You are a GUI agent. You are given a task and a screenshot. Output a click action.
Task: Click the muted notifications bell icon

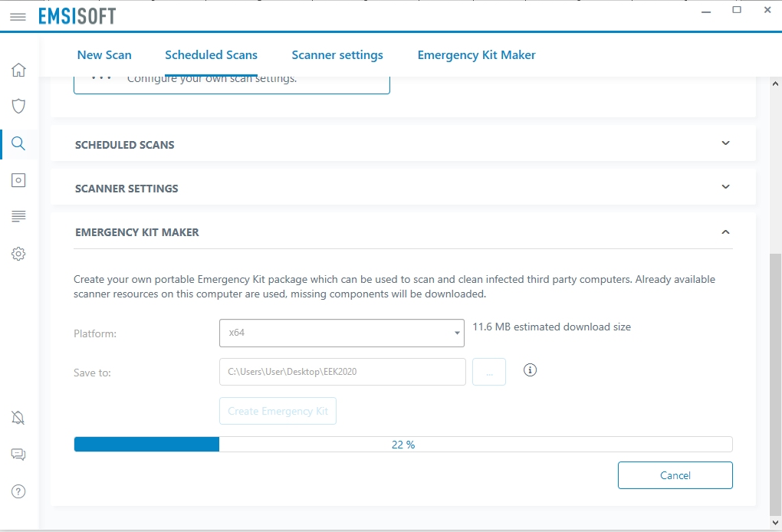tap(18, 418)
